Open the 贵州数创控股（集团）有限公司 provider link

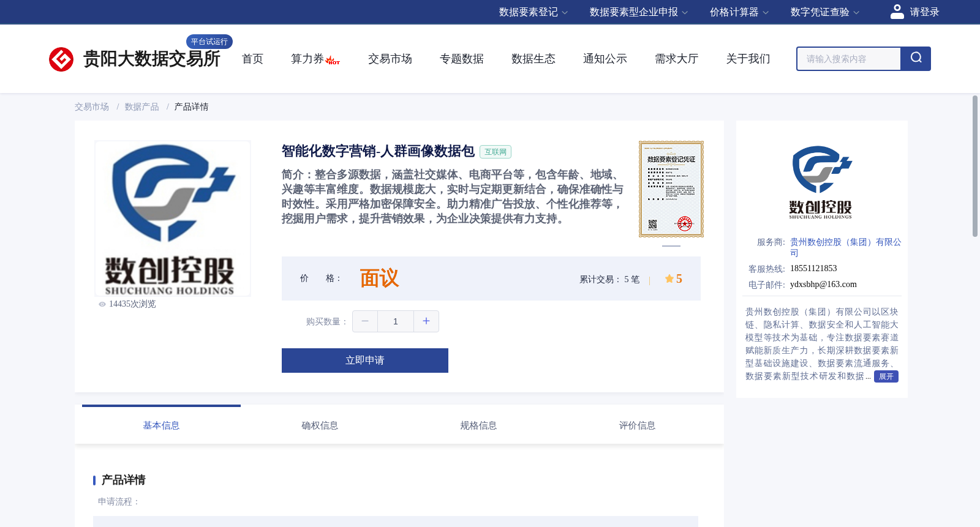(845, 247)
